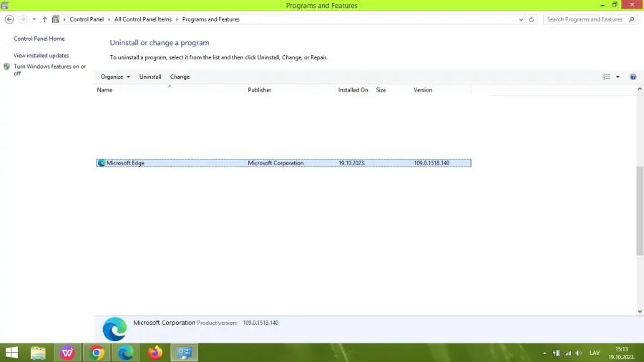Image resolution: width=644 pixels, height=362 pixels.
Task: Click the Forward navigation arrow
Action: click(x=23, y=19)
